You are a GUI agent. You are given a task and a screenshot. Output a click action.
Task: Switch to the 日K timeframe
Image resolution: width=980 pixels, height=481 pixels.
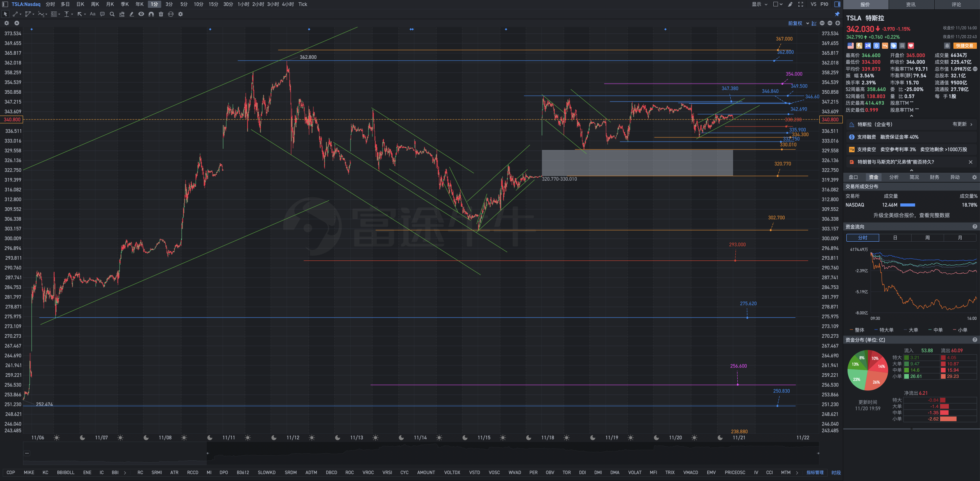pyautogui.click(x=80, y=4)
